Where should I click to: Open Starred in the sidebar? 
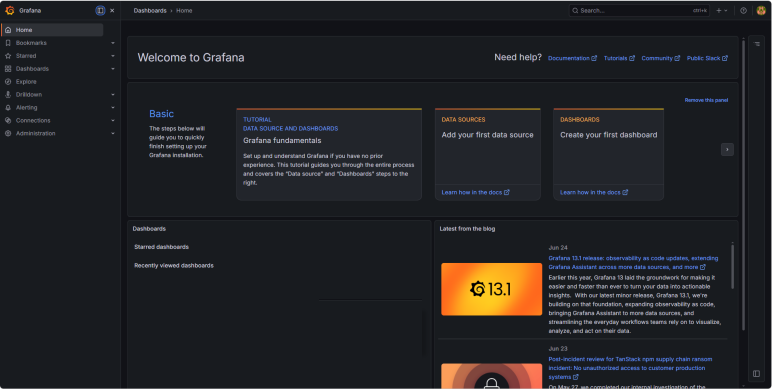[26, 56]
